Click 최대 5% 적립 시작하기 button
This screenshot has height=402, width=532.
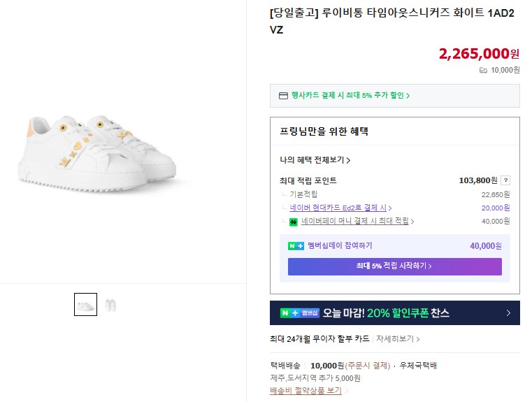394,266
